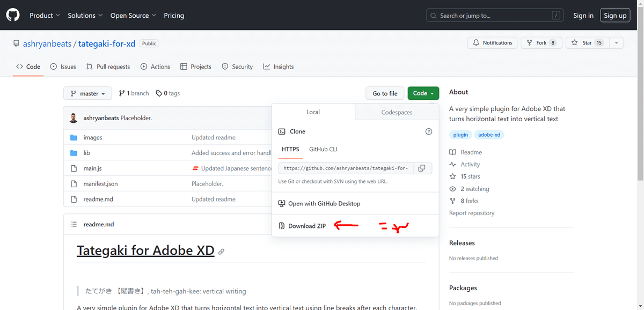Viewport: 644px width, 310px height.
Task: Click the desktop icon by Open with GitHub Desktop
Action: tap(282, 204)
